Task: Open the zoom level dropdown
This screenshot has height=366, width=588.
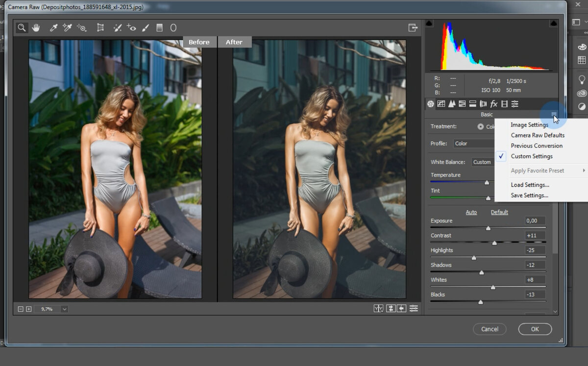Action: click(64, 309)
